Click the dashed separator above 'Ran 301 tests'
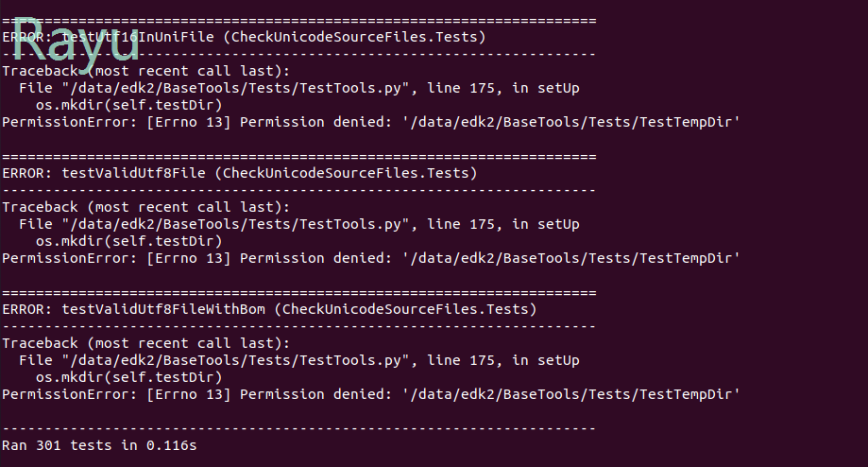868x467 pixels. point(298,428)
